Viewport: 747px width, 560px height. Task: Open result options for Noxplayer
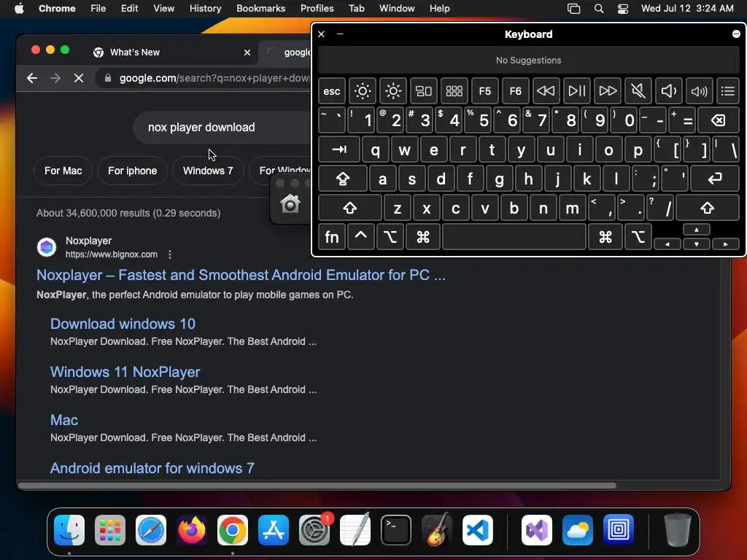(x=169, y=254)
